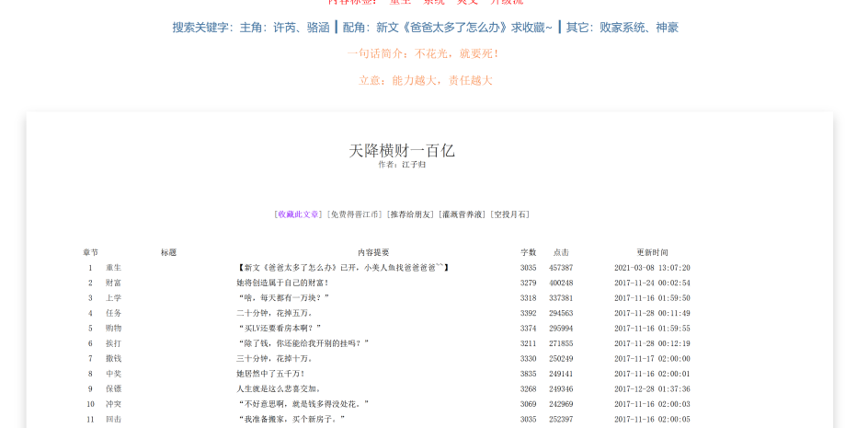Open chapter 2 titled 财富
Image resolution: width=868 pixels, height=428 pixels.
(113, 283)
